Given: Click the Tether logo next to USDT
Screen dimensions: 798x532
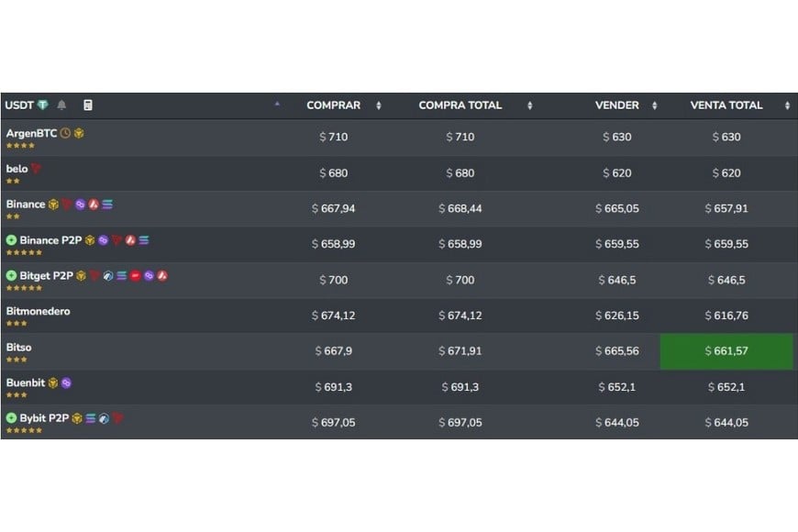Looking at the screenshot, I should click(42, 105).
